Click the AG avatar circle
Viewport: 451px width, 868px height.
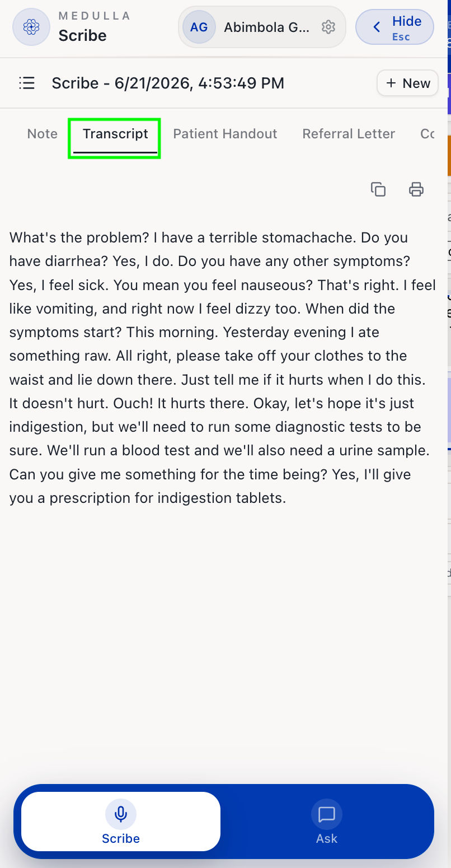click(199, 27)
